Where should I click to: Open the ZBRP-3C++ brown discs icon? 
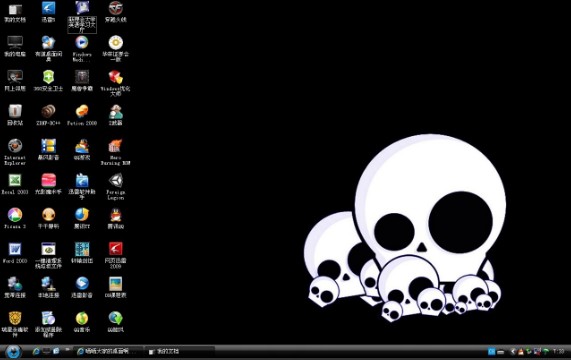[48, 115]
